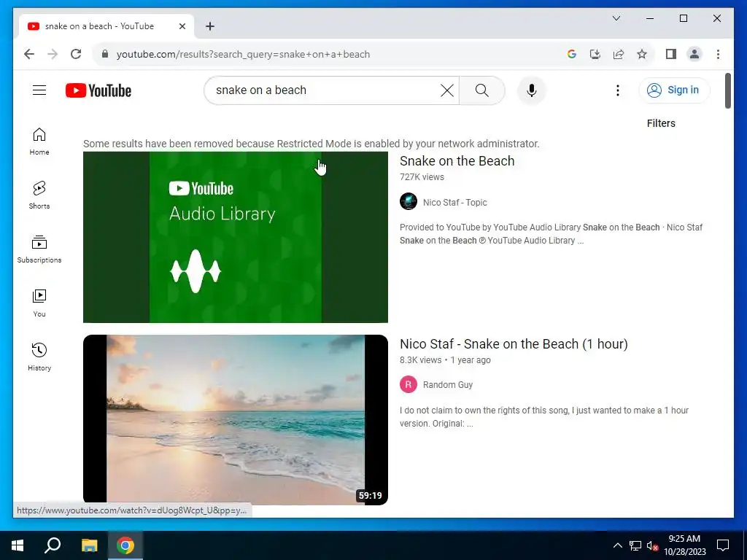
Task: Open History in the sidebar
Action: point(39,357)
